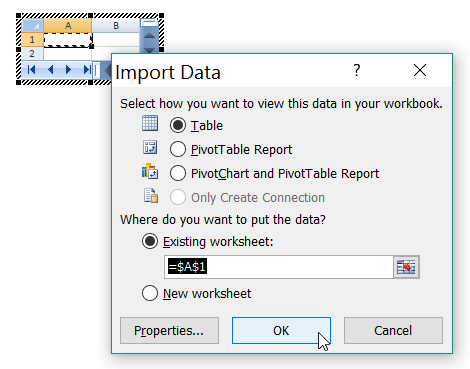The image size is (470, 369).
Task: Click the cell reference input field
Action: click(x=279, y=267)
